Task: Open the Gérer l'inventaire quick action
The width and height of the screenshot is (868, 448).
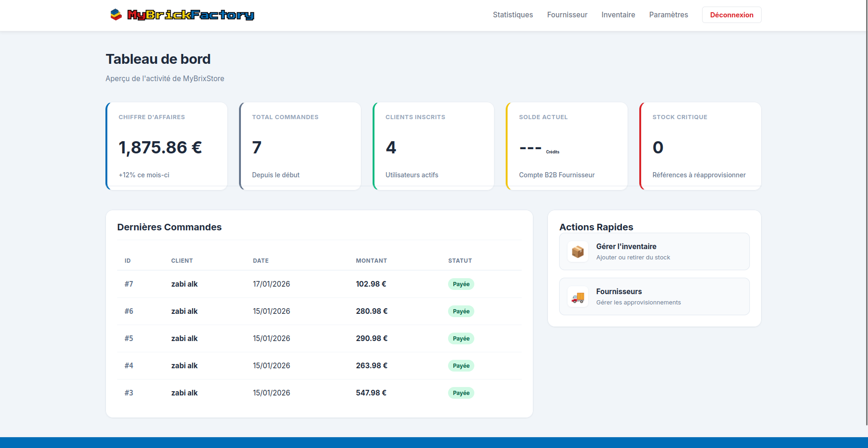Action: [x=654, y=251]
